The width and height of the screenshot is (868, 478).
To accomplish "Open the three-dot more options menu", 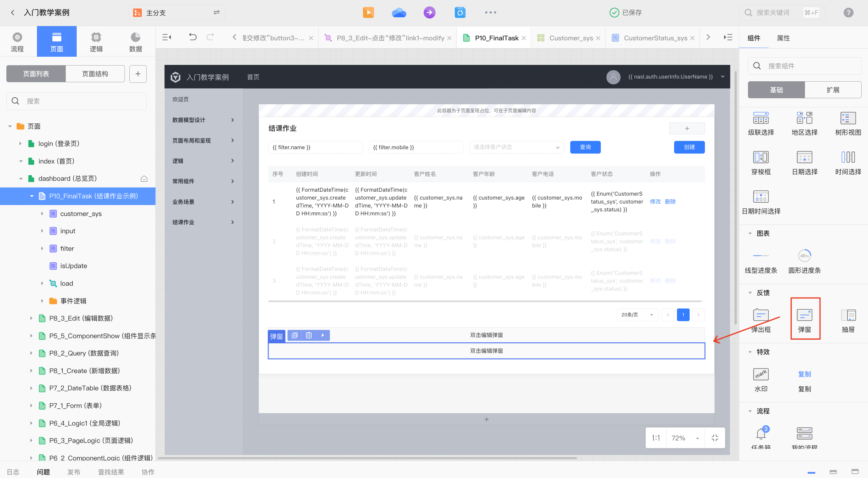I will pos(491,12).
